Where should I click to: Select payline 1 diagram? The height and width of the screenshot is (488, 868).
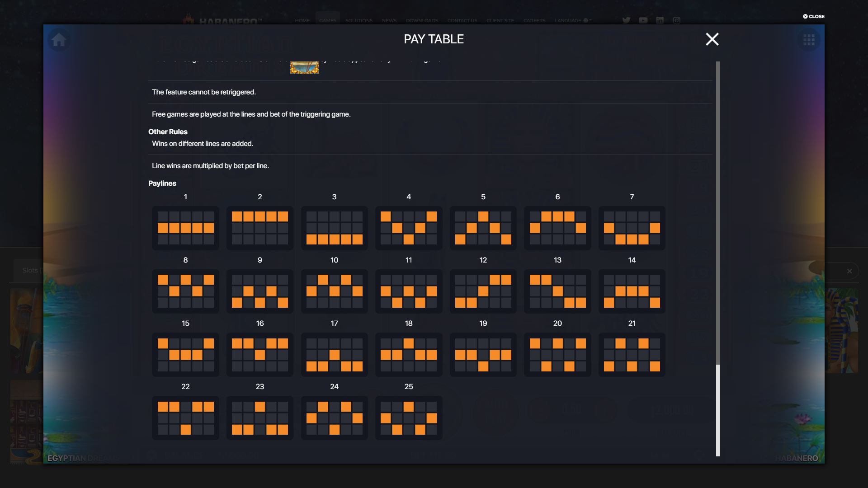185,228
